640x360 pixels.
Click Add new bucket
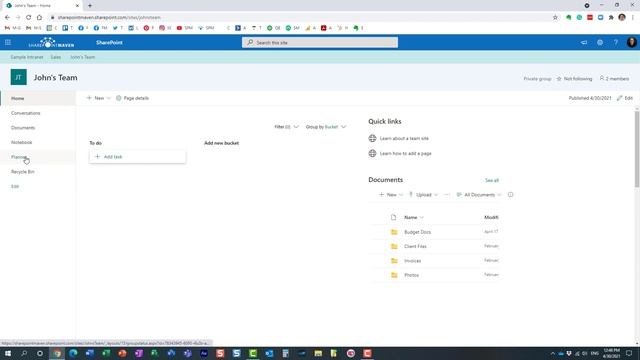[x=222, y=143]
